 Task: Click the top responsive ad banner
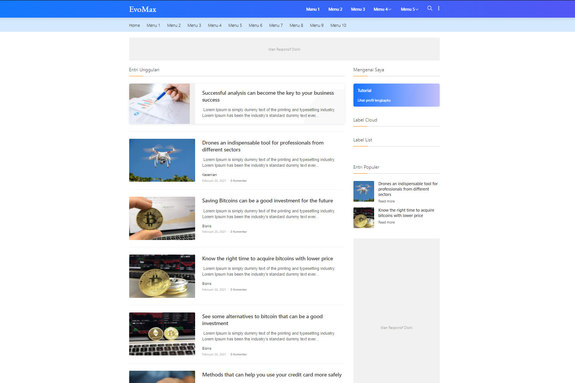pyautogui.click(x=284, y=49)
